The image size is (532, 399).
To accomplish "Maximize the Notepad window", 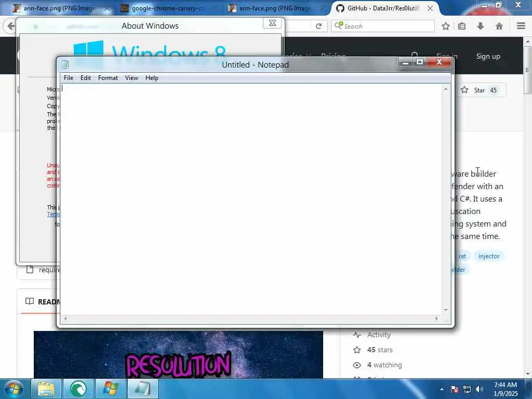I will pos(420,62).
